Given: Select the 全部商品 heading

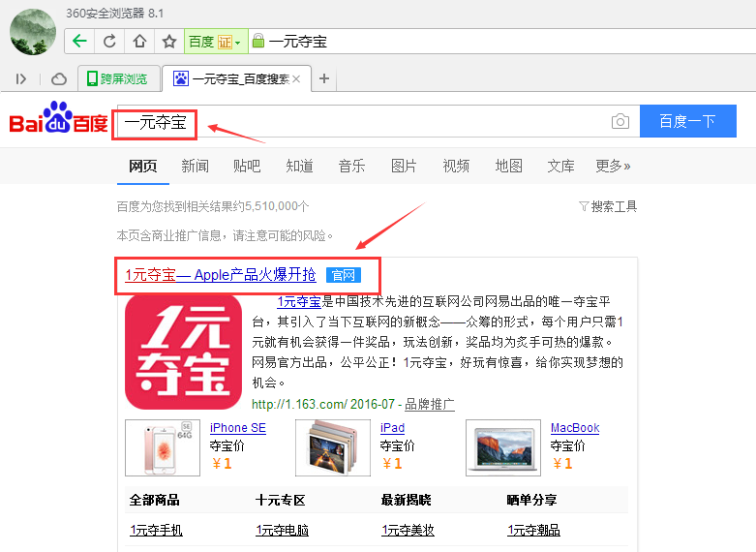Looking at the screenshot, I should click(x=154, y=500).
